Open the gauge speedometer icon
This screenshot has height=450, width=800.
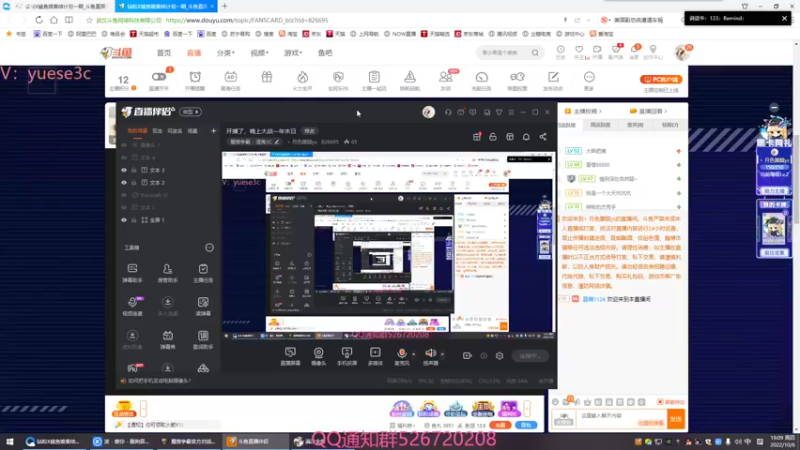[x=481, y=77]
